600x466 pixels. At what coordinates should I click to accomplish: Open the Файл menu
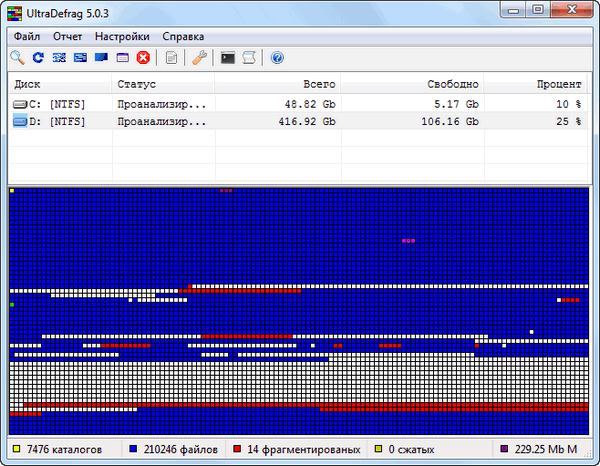click(28, 36)
